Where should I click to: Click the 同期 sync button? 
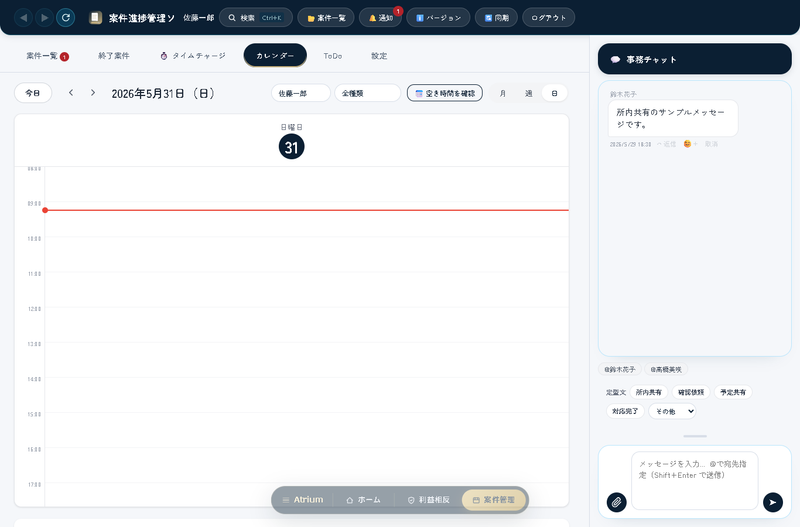point(496,18)
